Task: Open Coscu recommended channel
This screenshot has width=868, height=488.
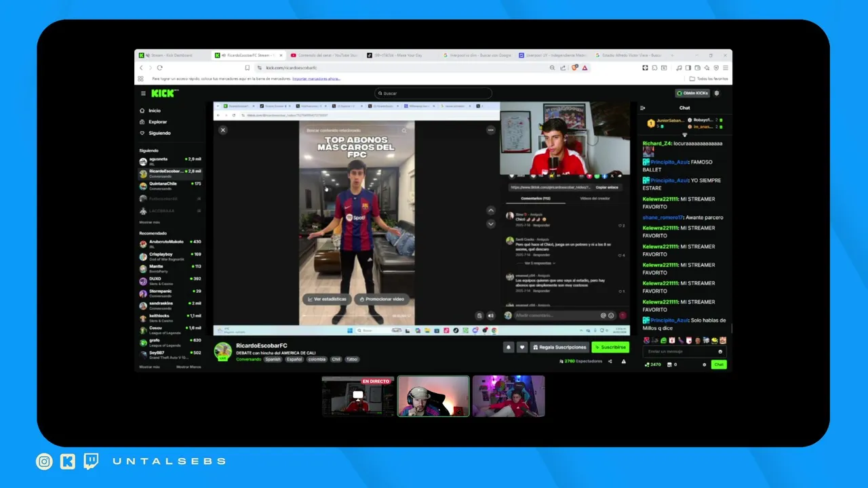Action: click(x=170, y=329)
